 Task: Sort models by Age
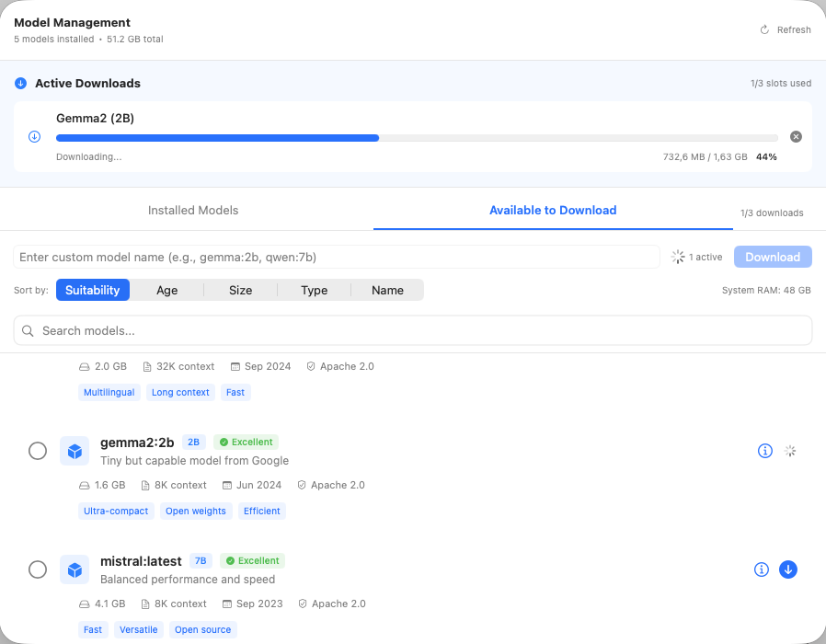pos(166,290)
